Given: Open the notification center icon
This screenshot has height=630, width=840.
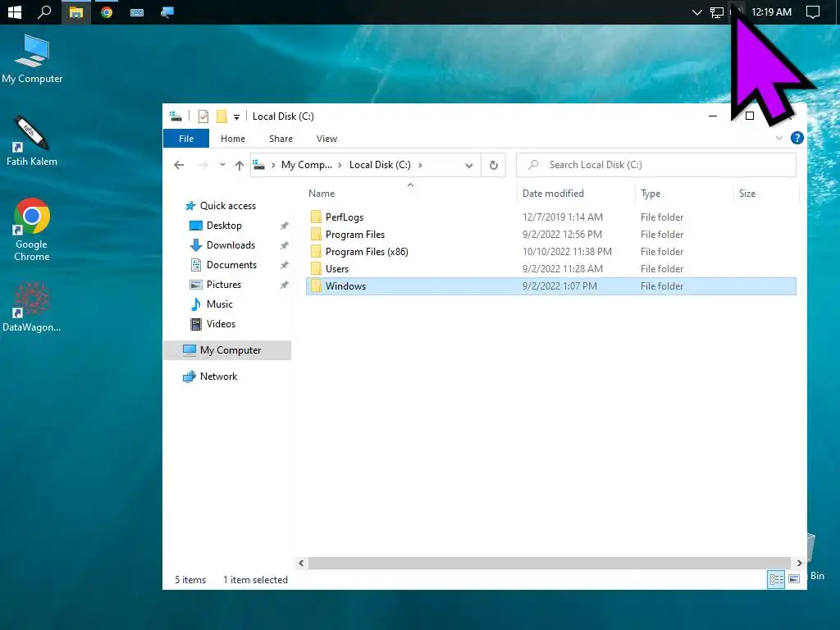Looking at the screenshot, I should (x=813, y=11).
